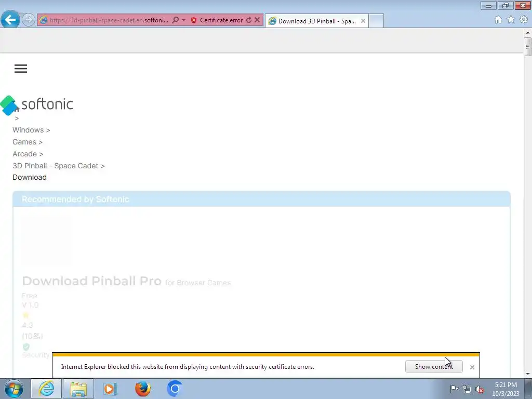Open Action Center flag tray icon
This screenshot has height=399, width=532.
click(x=454, y=389)
